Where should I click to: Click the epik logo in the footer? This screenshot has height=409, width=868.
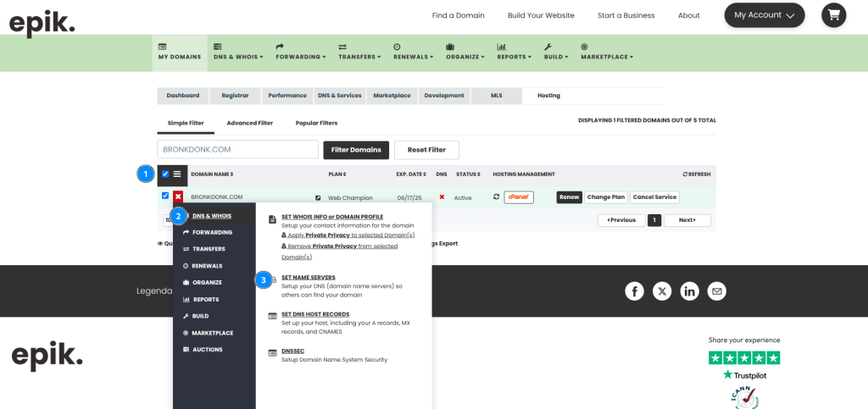(47, 356)
